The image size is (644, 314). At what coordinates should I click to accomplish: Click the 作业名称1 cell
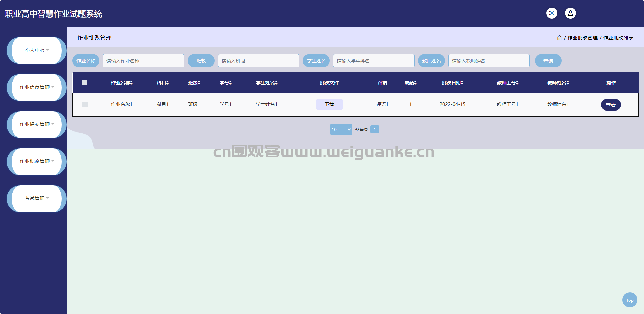(122, 104)
